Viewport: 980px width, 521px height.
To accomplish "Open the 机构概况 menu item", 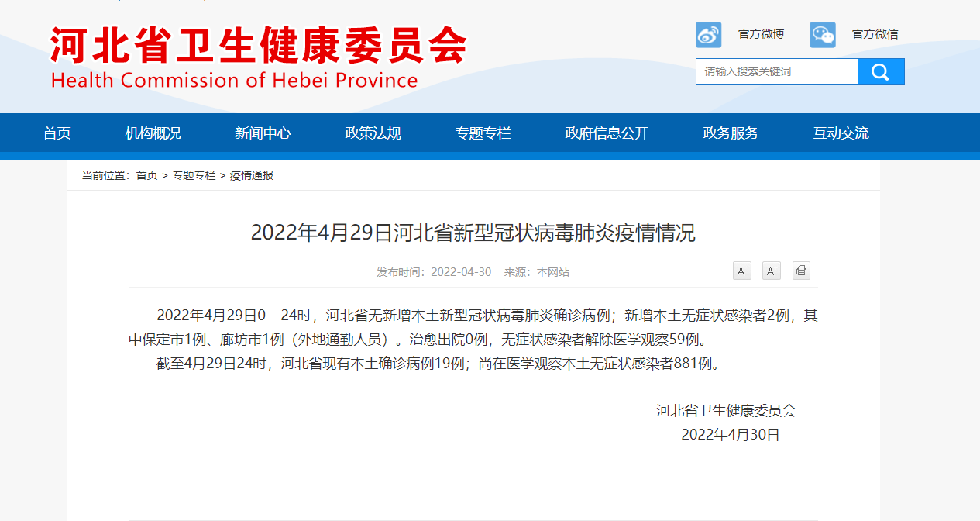I will tap(153, 133).
